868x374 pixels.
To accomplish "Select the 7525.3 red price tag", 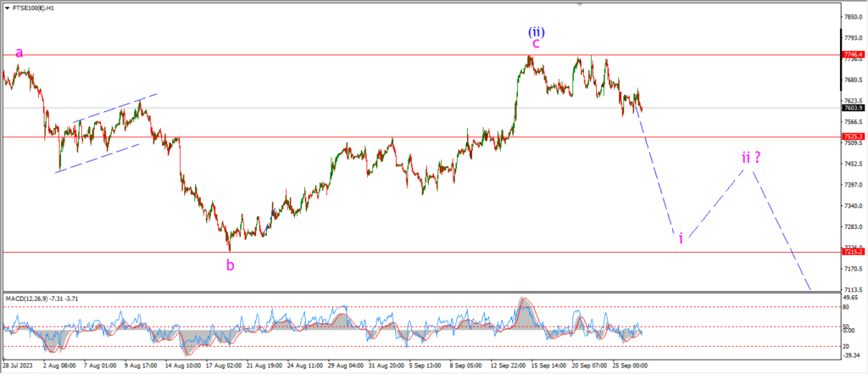I will (x=852, y=137).
